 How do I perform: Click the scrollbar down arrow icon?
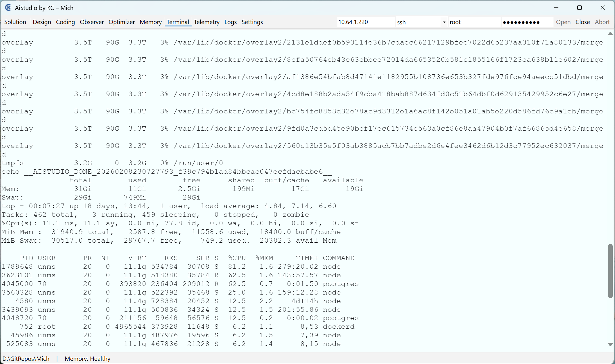click(610, 344)
